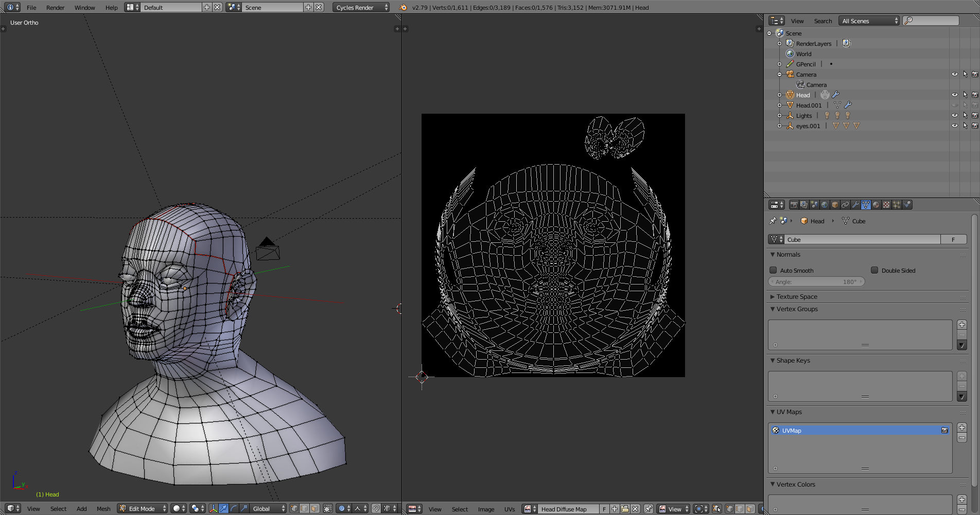The height and width of the screenshot is (515, 980).
Task: Open the Constraints properties tab (chain icon)
Action: pos(845,205)
